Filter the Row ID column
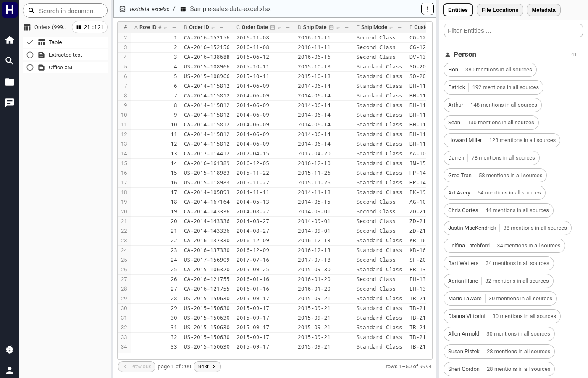 (x=174, y=27)
